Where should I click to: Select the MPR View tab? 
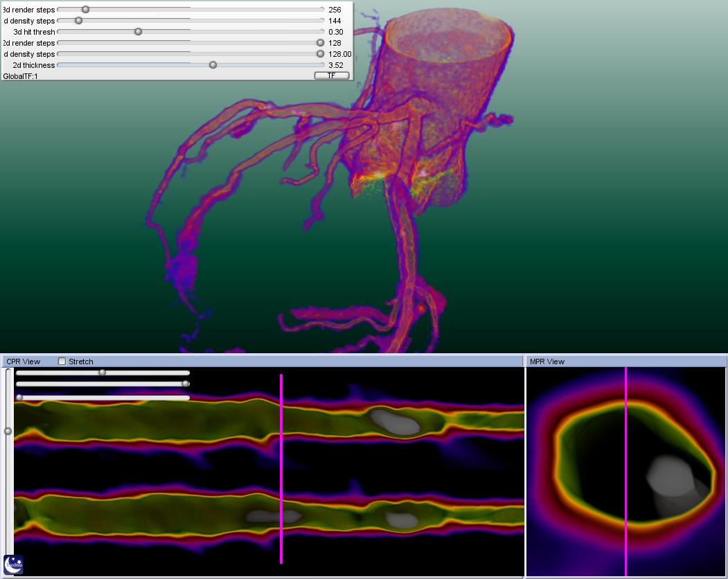tap(547, 362)
